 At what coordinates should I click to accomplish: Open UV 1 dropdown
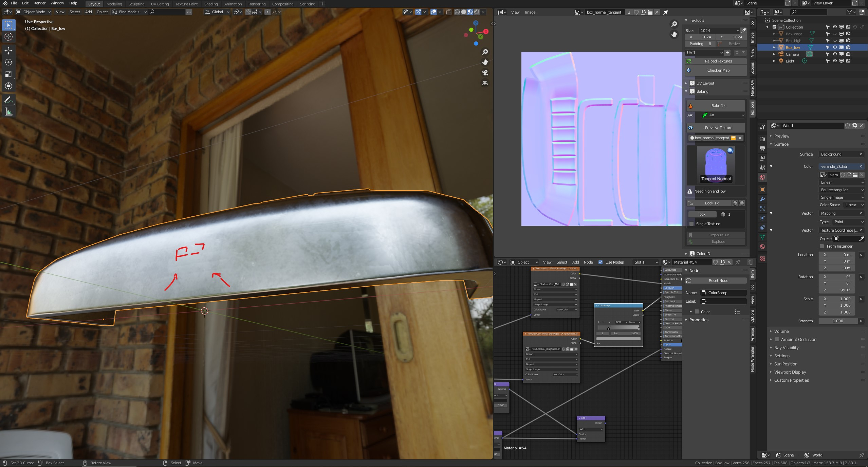[x=704, y=53]
